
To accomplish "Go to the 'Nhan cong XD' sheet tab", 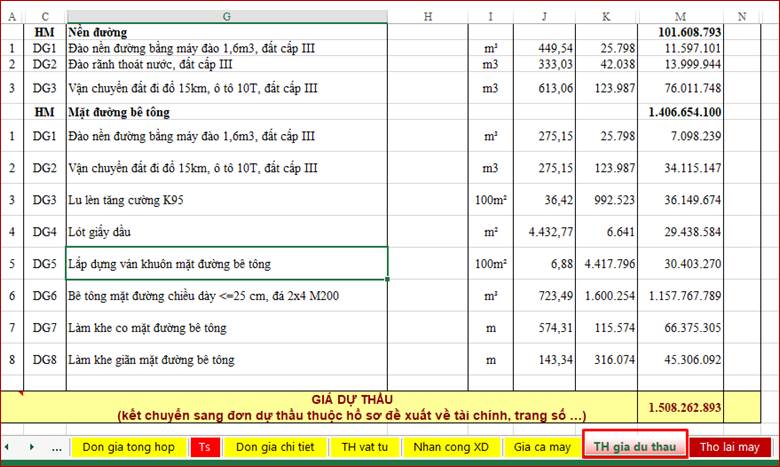I will pos(451,447).
